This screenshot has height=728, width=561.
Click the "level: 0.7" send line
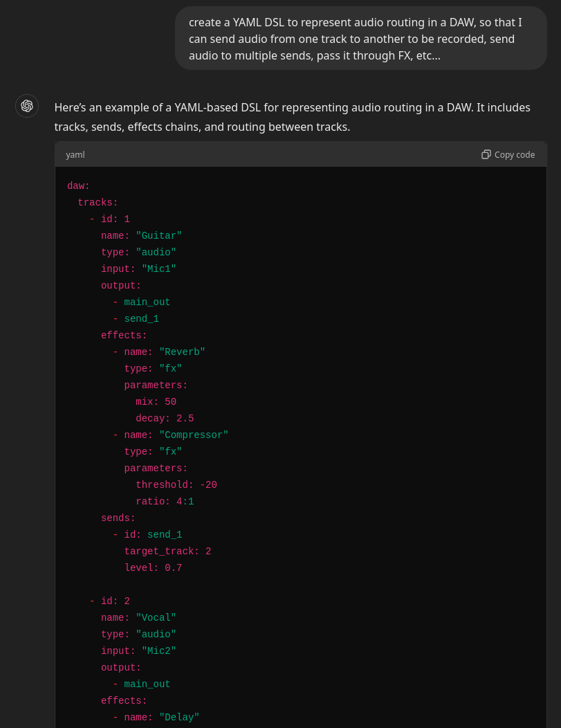[x=153, y=568]
